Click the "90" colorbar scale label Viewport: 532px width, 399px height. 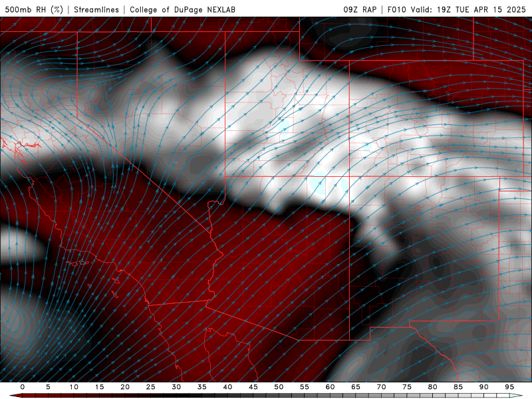tap(483, 387)
